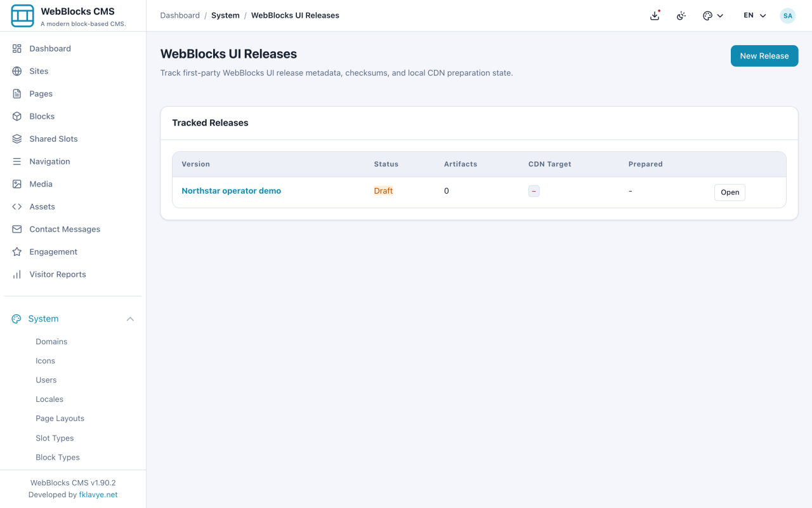
Task: Open the SA user avatar menu
Action: coord(788,15)
